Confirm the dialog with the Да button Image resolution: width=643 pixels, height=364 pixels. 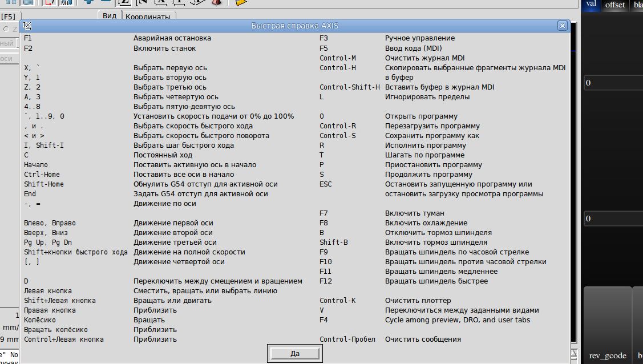click(x=295, y=353)
